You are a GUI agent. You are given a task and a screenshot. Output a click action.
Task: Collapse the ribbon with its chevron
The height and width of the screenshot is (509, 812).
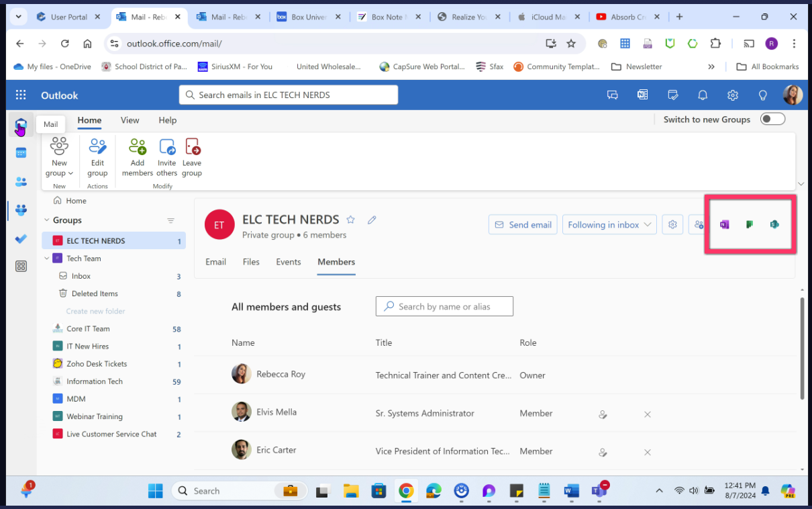pos(801,184)
